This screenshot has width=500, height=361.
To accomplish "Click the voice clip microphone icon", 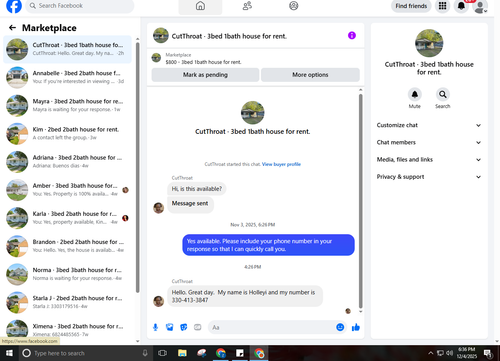I will coord(155,327).
